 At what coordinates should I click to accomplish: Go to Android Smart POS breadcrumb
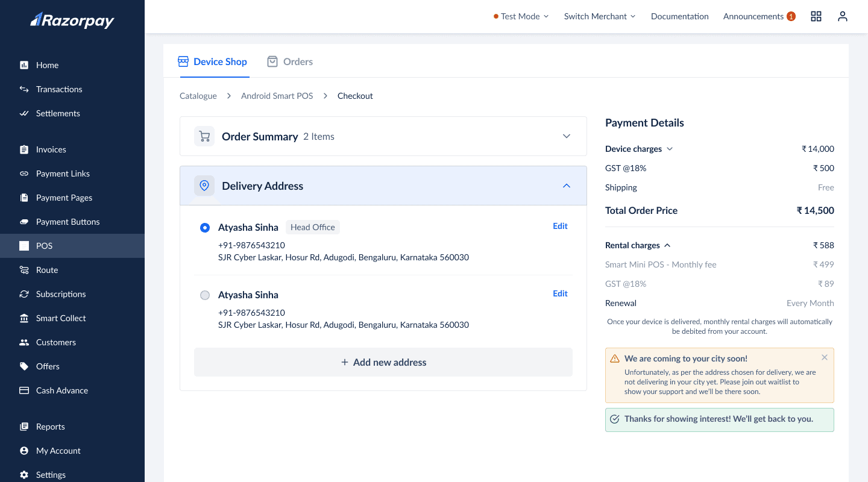coord(277,96)
